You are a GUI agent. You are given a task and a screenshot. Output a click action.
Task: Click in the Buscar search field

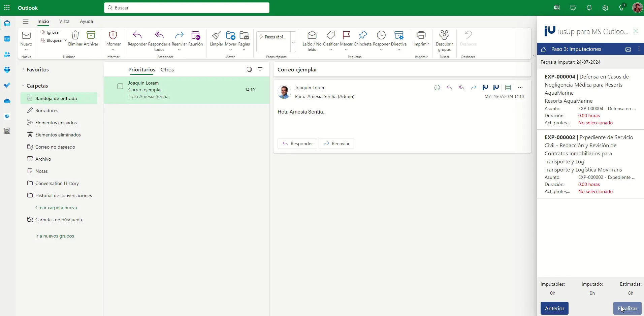pyautogui.click(x=187, y=8)
